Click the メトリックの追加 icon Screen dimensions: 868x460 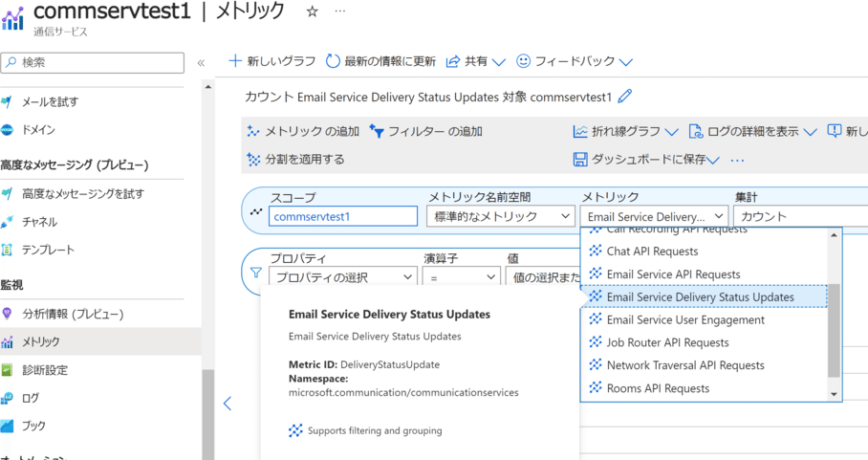click(253, 131)
